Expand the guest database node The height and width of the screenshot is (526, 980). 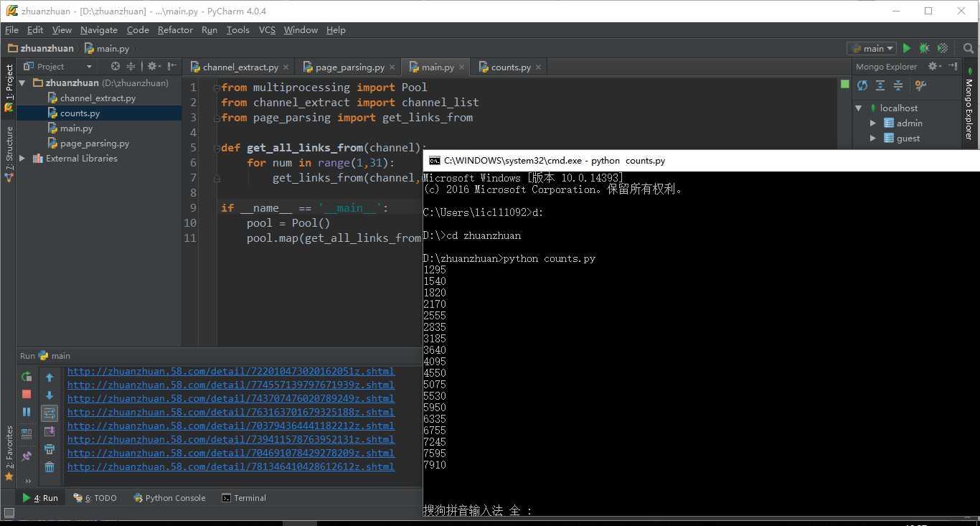pyautogui.click(x=873, y=138)
